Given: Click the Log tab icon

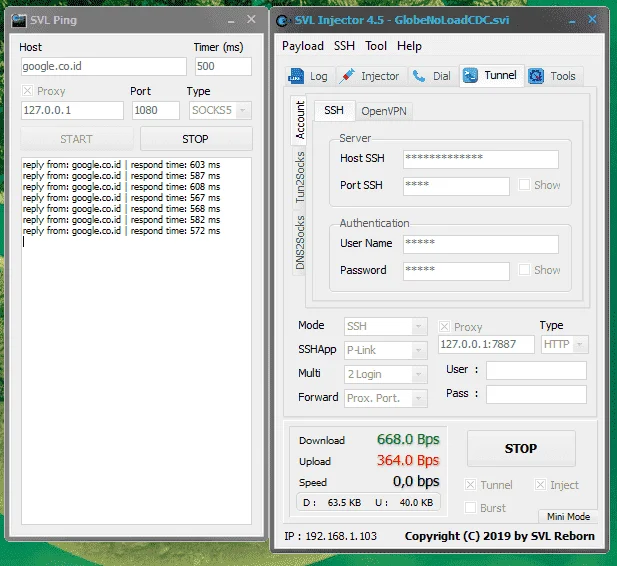Looking at the screenshot, I should pyautogui.click(x=296, y=76).
